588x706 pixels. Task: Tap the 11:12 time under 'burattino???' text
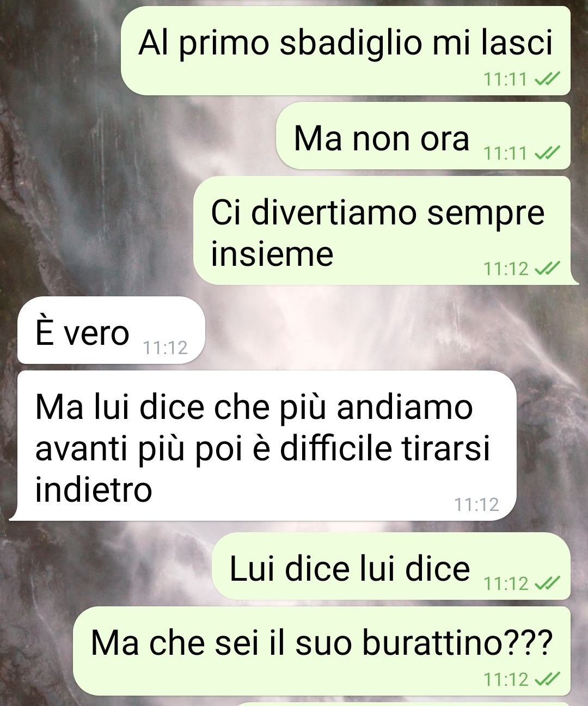[506, 679]
